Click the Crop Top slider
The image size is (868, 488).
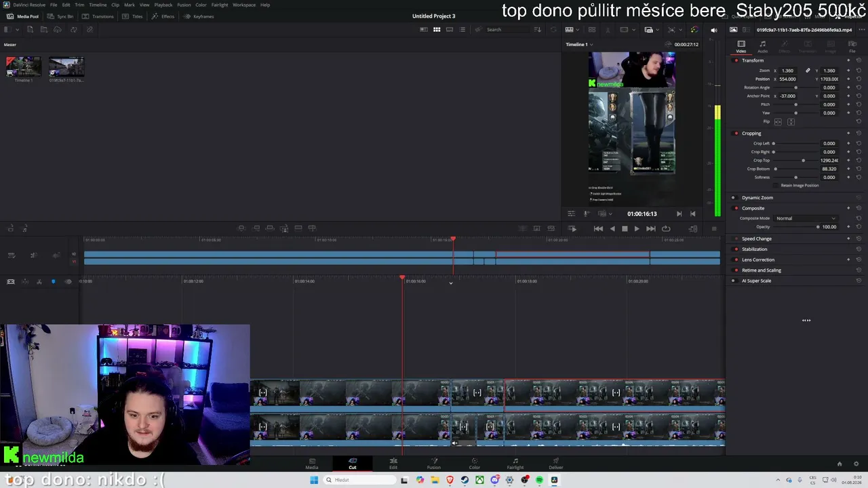(795, 161)
